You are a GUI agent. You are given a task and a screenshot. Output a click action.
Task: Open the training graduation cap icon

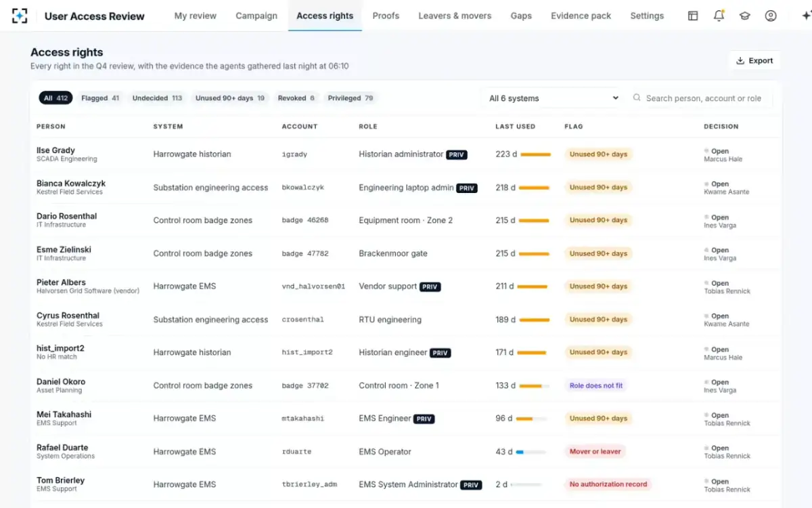[745, 16]
